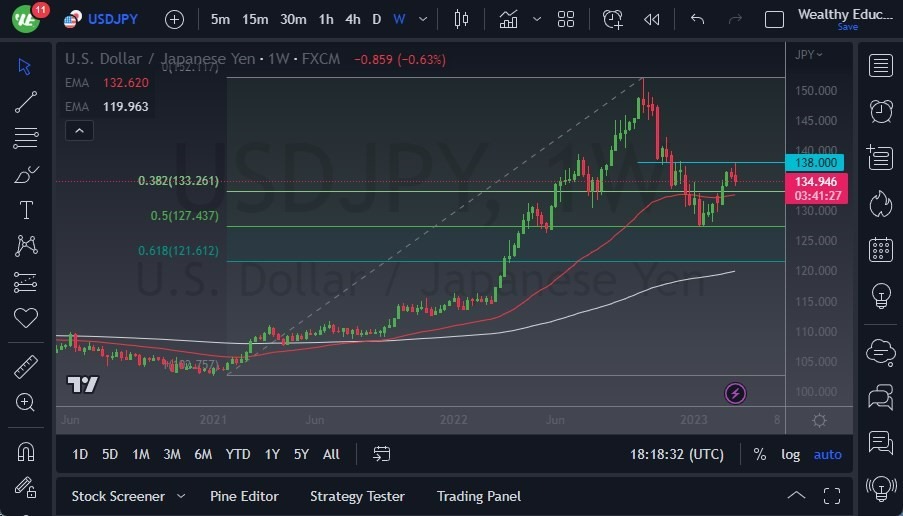The width and height of the screenshot is (903, 516).
Task: Redo the last chart action
Action: (x=735, y=20)
